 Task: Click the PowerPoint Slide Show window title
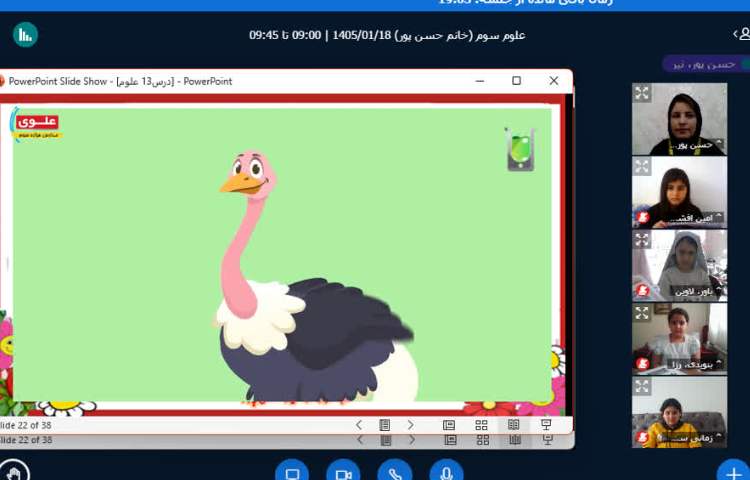(x=120, y=81)
